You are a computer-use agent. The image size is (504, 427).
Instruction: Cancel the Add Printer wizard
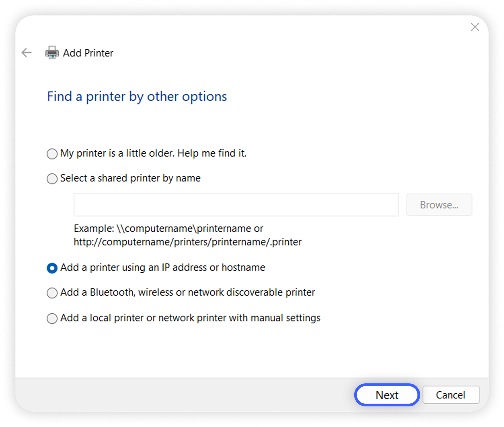(451, 395)
